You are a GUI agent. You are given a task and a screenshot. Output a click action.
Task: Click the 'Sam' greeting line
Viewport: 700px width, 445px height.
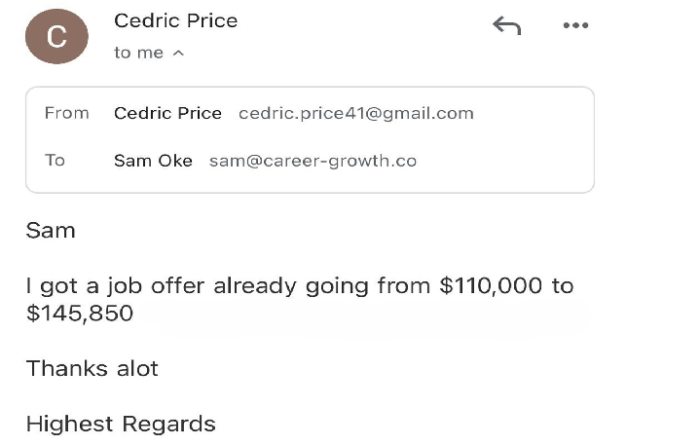pyautogui.click(x=50, y=231)
